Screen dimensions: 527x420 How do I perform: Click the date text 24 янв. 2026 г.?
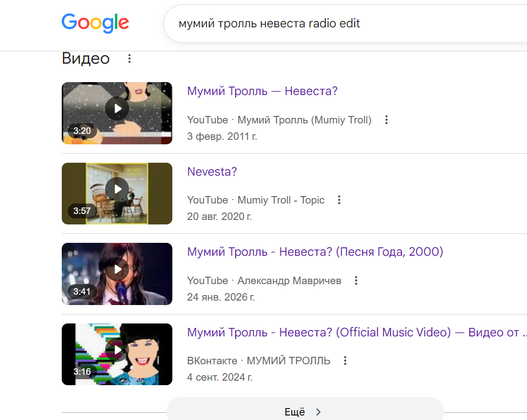coord(221,297)
